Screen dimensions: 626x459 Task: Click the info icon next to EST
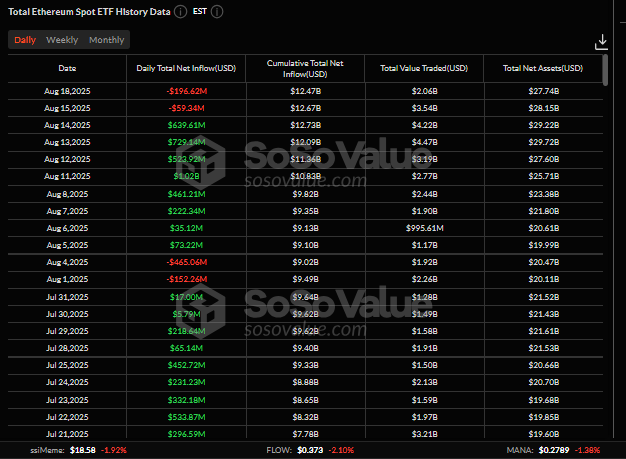(217, 12)
